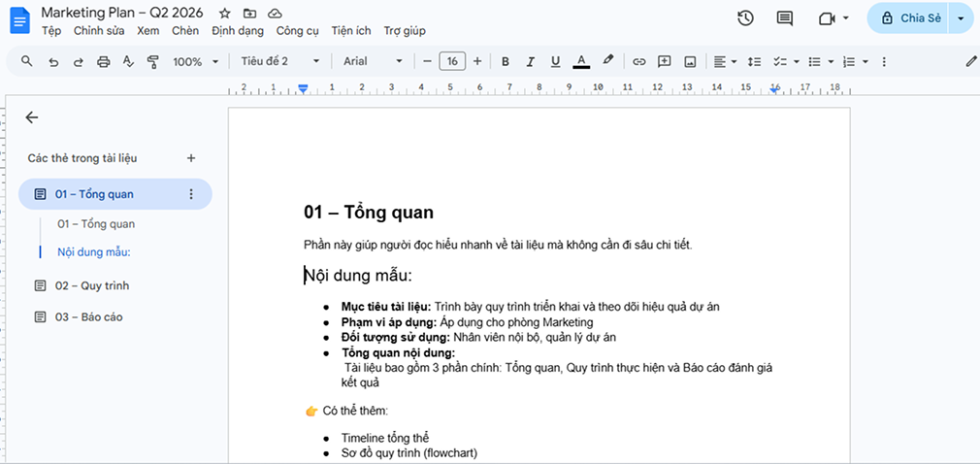
Task: Open options for 01 – Tổng quan tab
Action: pyautogui.click(x=191, y=194)
